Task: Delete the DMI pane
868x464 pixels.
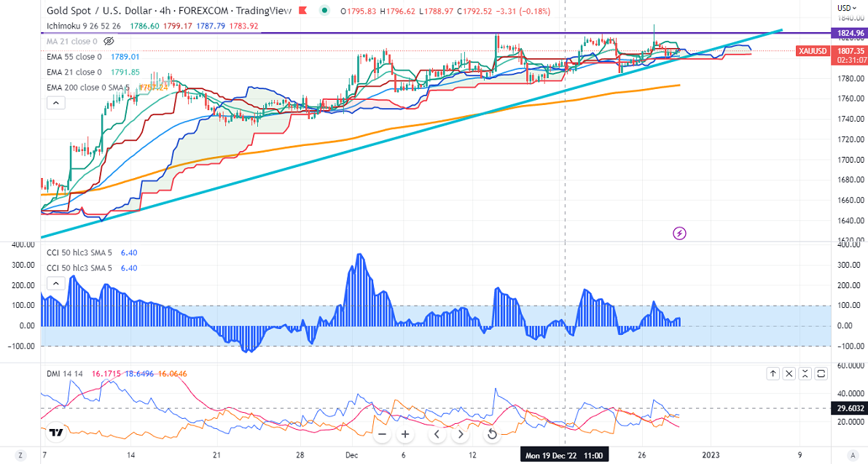Action: point(789,374)
